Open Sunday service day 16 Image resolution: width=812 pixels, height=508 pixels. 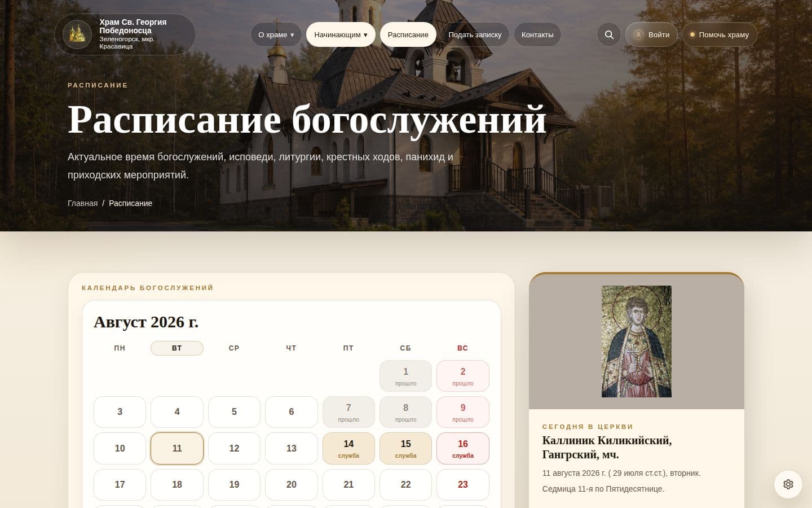[463, 448]
